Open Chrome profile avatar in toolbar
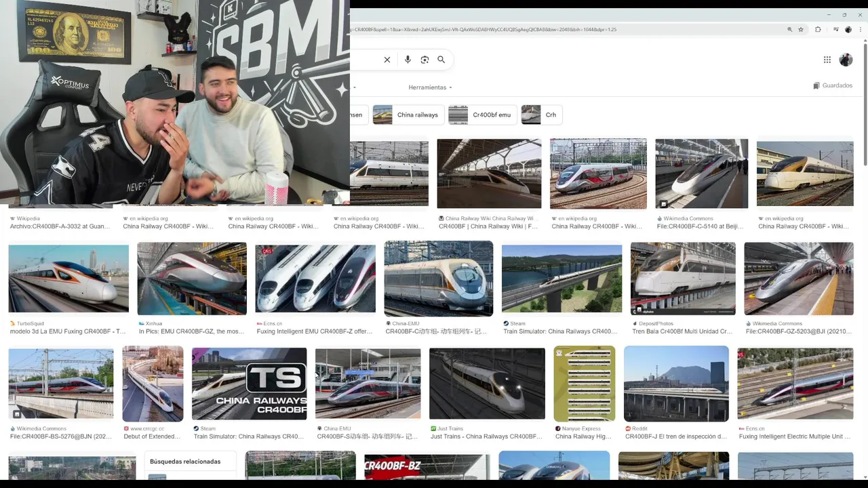Screen dimensions: 868x488 coord(848,30)
